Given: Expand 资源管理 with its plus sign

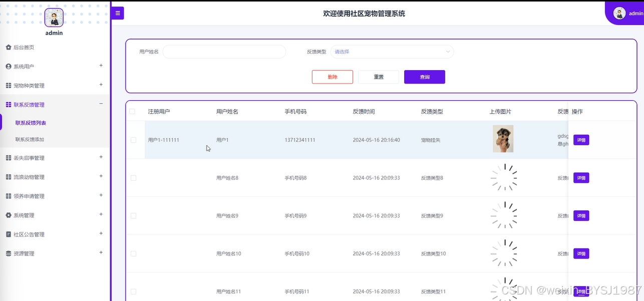Looking at the screenshot, I should point(101,252).
